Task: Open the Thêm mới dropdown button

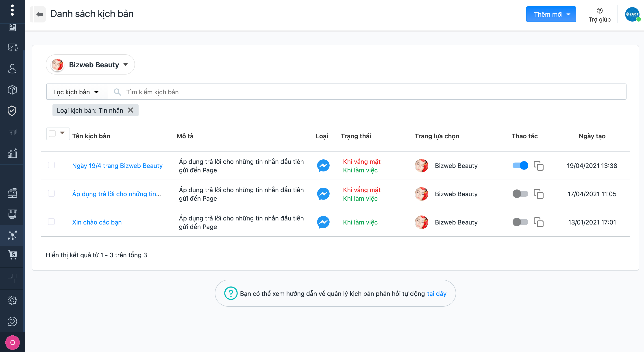Action: tap(551, 14)
